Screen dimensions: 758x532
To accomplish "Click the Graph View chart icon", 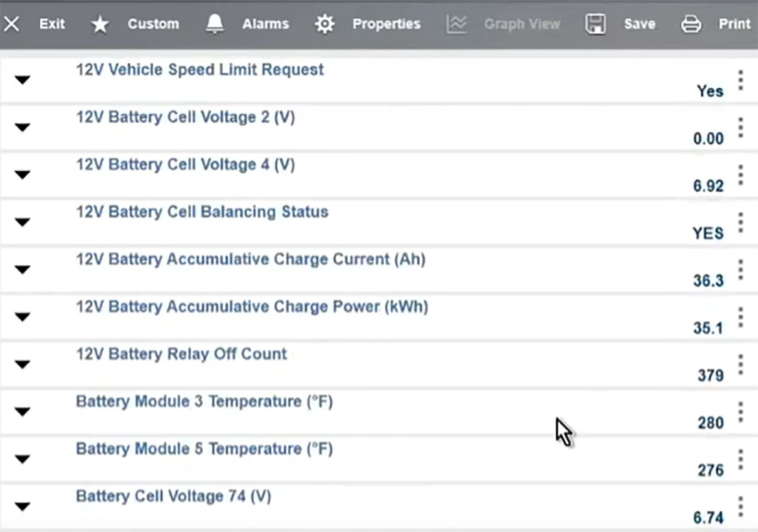I will (x=457, y=25).
